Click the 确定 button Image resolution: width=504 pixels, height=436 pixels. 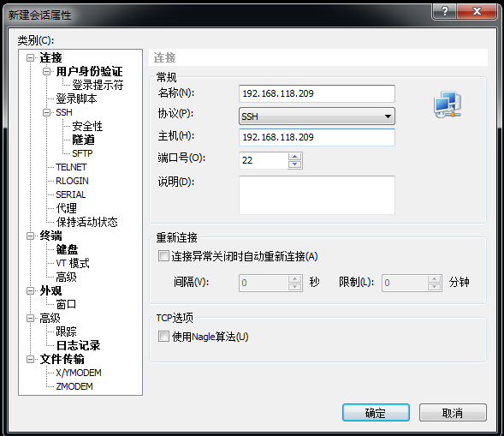(376, 413)
